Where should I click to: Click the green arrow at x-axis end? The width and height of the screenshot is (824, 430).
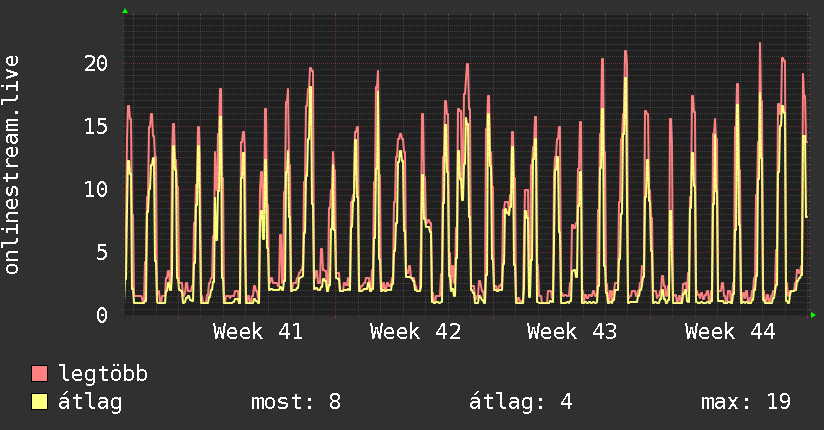[x=813, y=315]
